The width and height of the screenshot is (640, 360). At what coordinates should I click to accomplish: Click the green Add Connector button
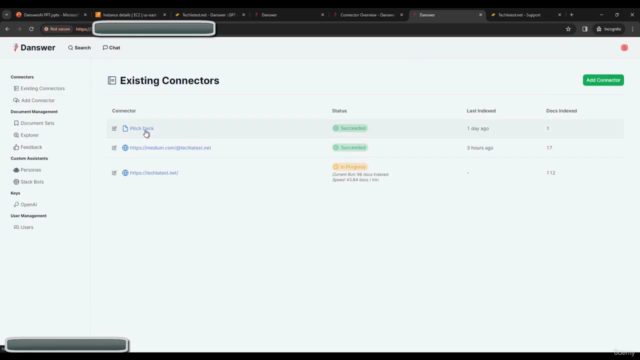point(603,80)
